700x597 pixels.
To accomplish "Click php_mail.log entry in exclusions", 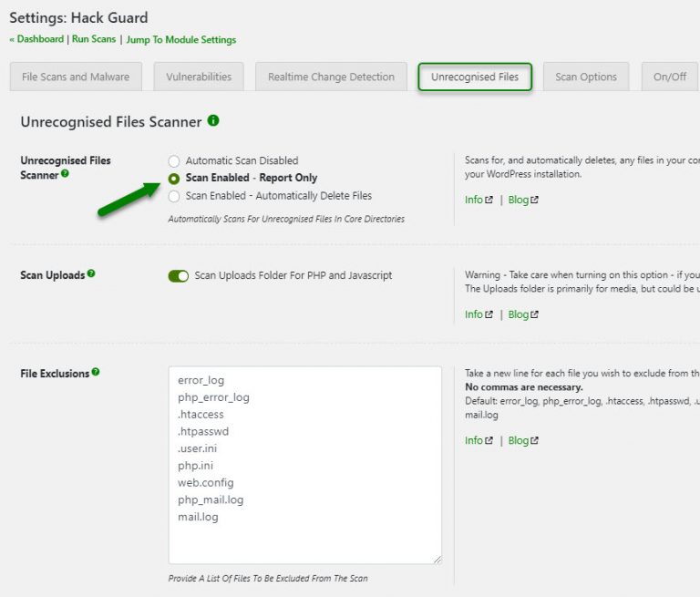I will coord(211,499).
